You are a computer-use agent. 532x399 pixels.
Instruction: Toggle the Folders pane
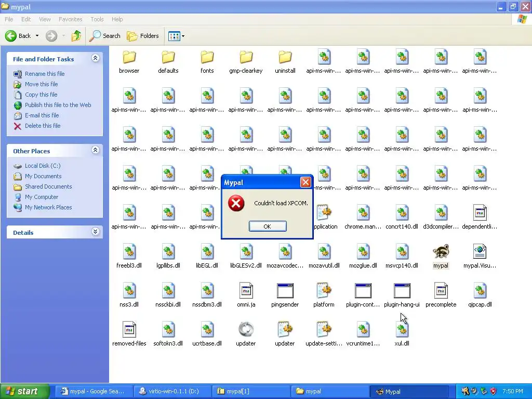point(142,36)
